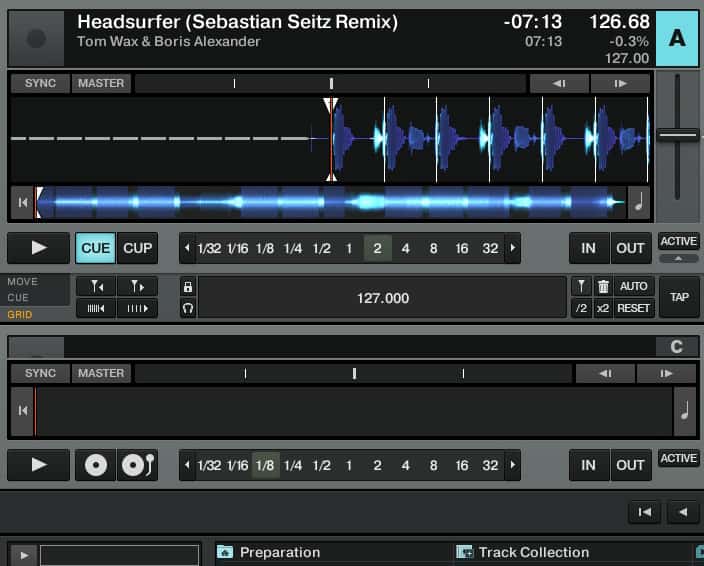The height and width of the screenshot is (566, 704).
Task: Nudge Deck A tempo forward with bend-right button
Action: (620, 83)
